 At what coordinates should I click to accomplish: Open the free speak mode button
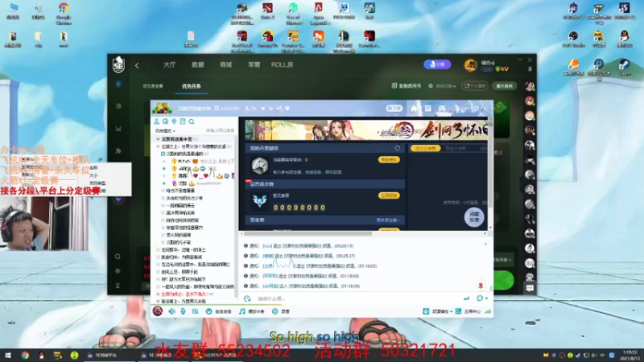tap(218, 311)
